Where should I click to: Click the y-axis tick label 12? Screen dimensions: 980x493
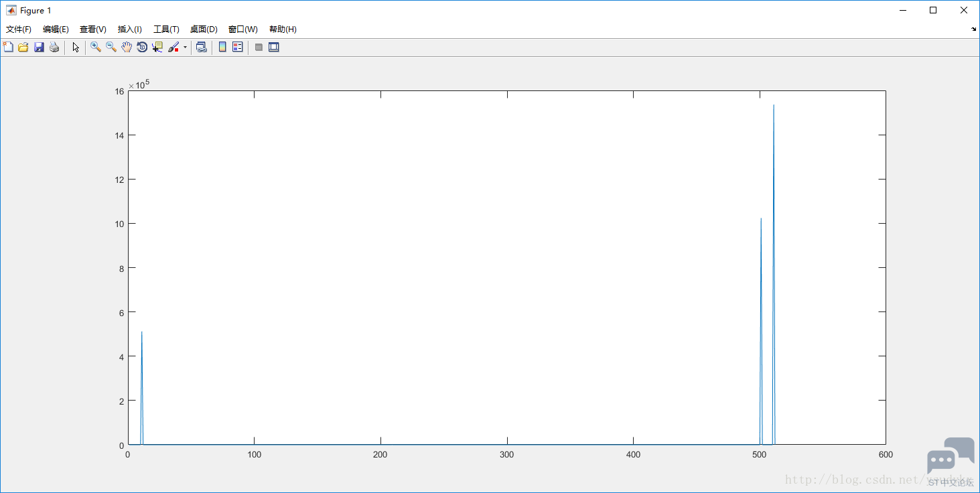click(x=120, y=180)
